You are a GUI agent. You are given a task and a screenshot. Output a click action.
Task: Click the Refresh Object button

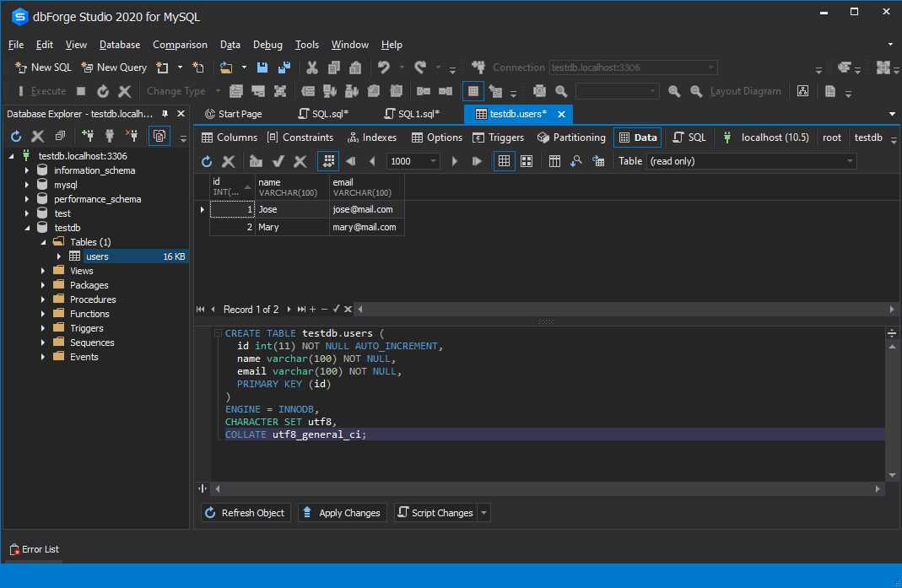(246, 513)
